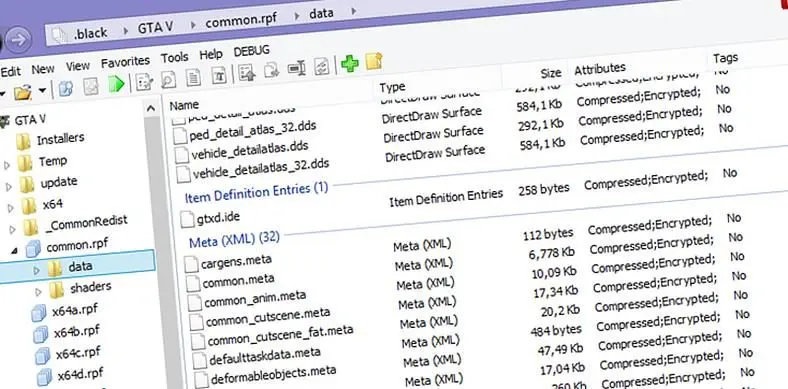
Task: Click the forward navigation arrow button
Action: click(x=19, y=41)
